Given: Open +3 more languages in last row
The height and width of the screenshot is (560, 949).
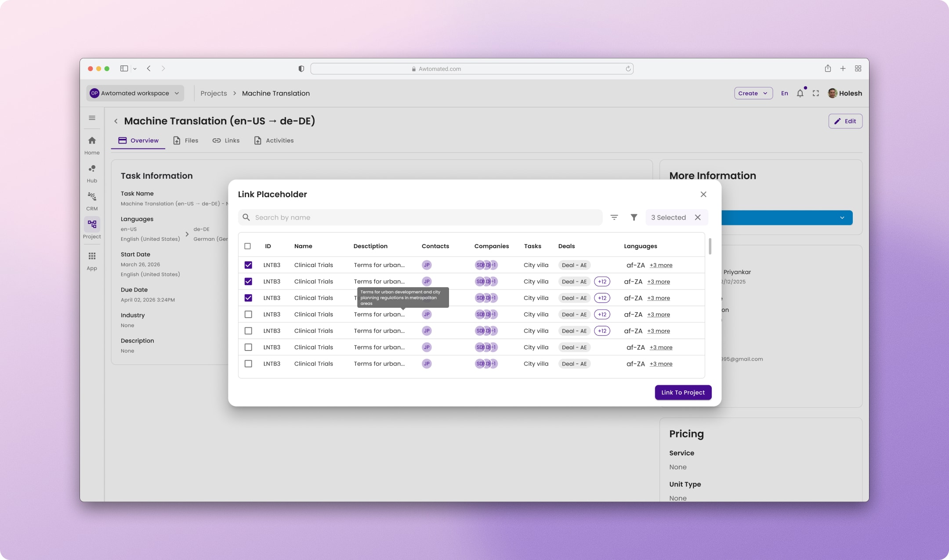Looking at the screenshot, I should 661,364.
